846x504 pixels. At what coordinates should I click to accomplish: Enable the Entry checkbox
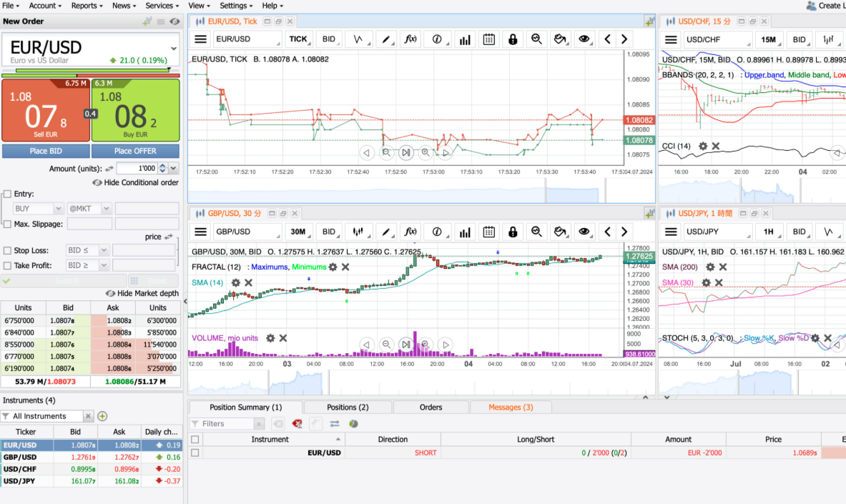click(8, 194)
